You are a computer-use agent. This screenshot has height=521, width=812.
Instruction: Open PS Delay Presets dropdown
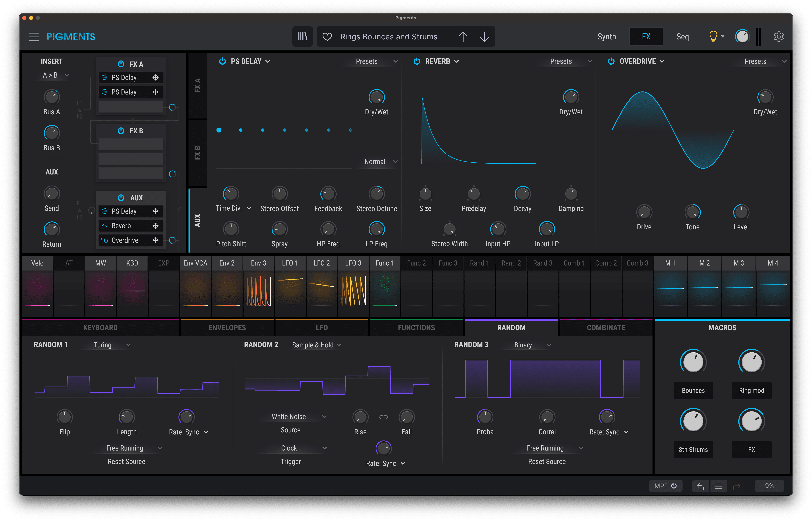pyautogui.click(x=371, y=61)
